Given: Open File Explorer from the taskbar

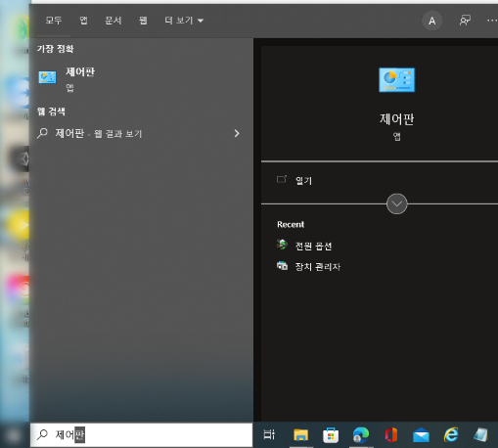Looking at the screenshot, I should tap(300, 434).
